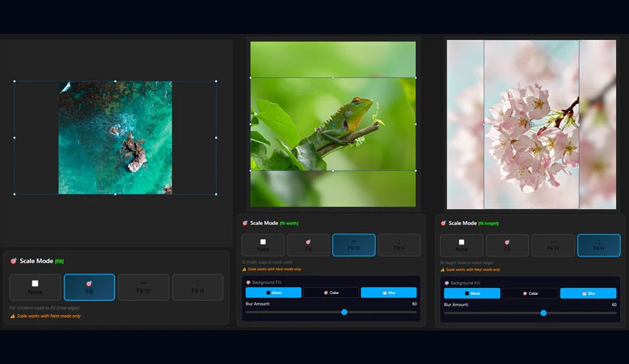Click the Blur Amount slider knob in the [fit-width] panel
629x364 pixels.
[x=344, y=312]
